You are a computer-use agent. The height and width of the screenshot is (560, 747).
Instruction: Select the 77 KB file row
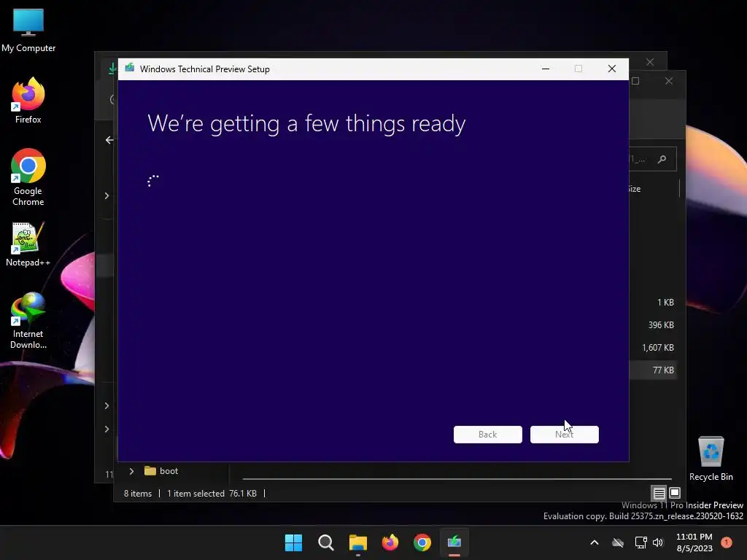653,370
